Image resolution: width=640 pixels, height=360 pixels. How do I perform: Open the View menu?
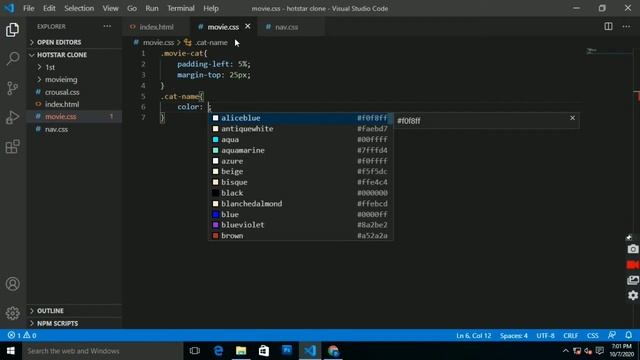point(110,8)
